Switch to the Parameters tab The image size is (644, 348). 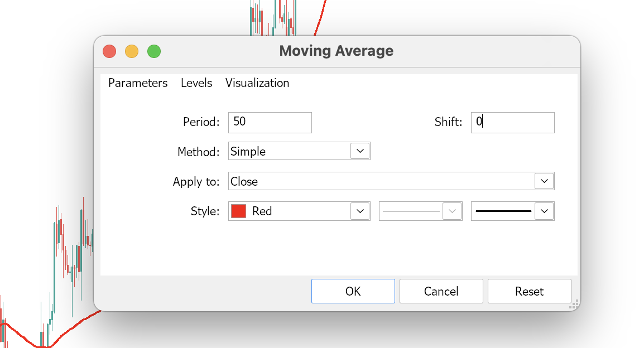click(138, 83)
